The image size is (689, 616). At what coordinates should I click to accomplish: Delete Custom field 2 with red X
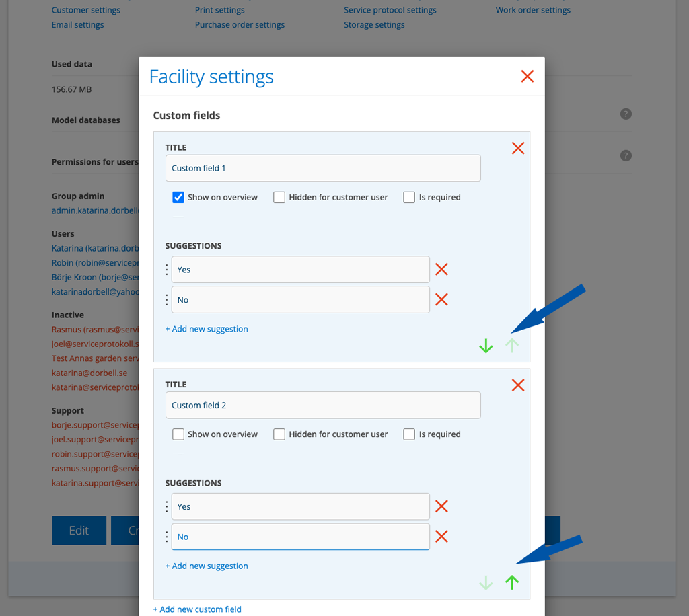pyautogui.click(x=517, y=385)
